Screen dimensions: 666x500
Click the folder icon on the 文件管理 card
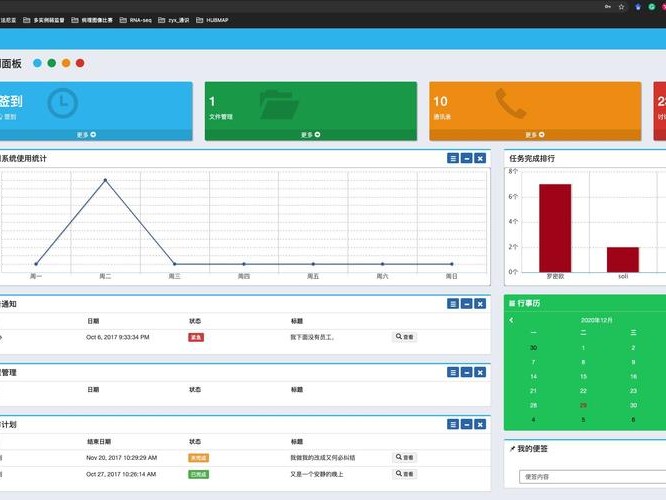tap(279, 104)
